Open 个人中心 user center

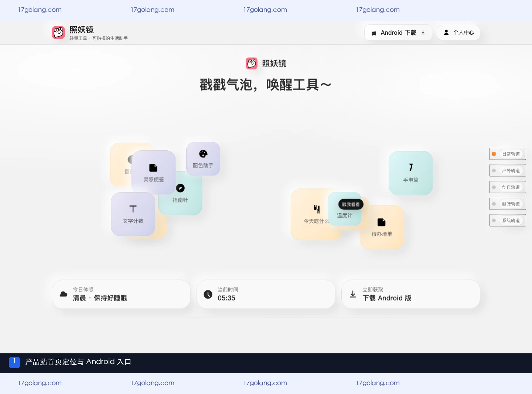(458, 33)
